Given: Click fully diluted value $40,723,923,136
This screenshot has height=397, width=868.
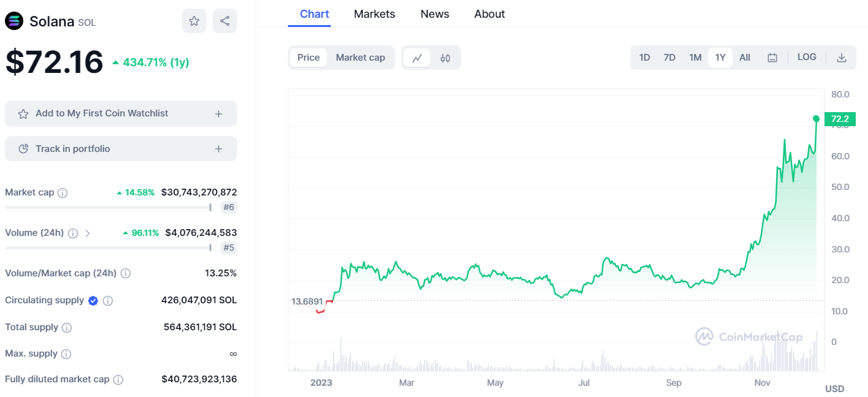Looking at the screenshot, I should pyautogui.click(x=199, y=379).
